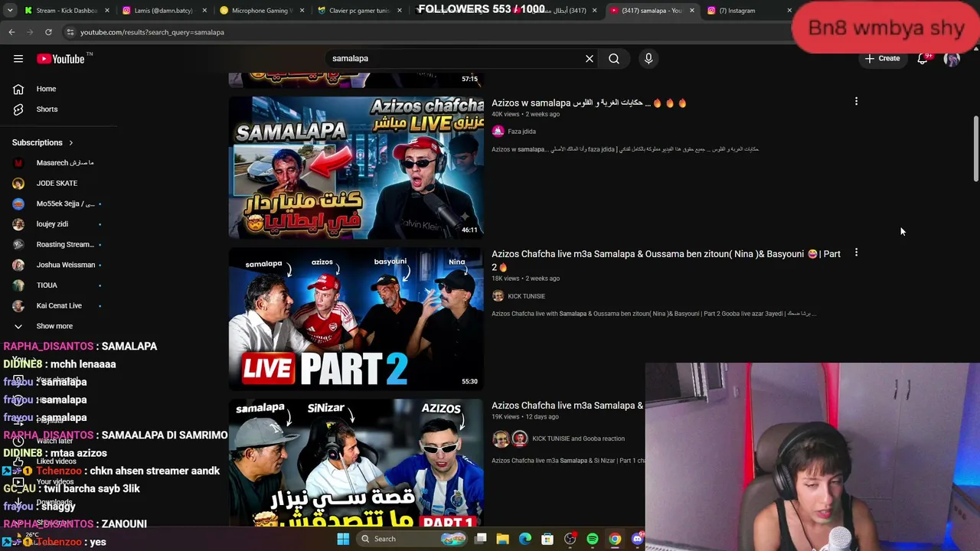Open the Windows Start menu

pos(343,539)
